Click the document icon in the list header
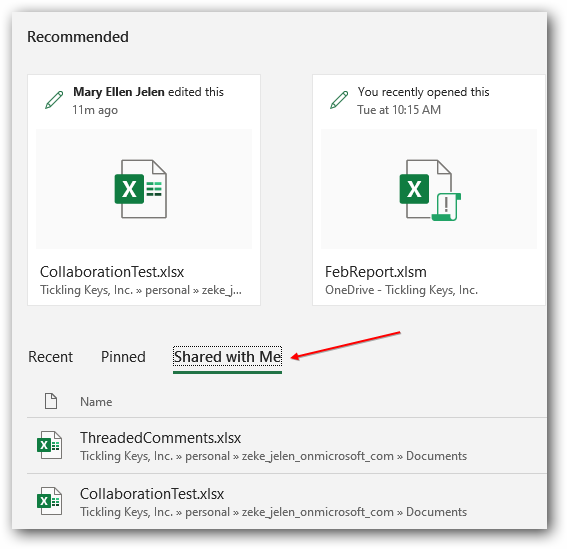This screenshot has height=549, width=567. (51, 401)
